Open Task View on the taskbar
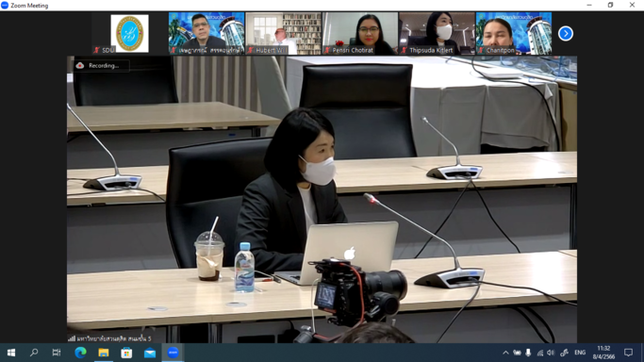 [x=57, y=353]
